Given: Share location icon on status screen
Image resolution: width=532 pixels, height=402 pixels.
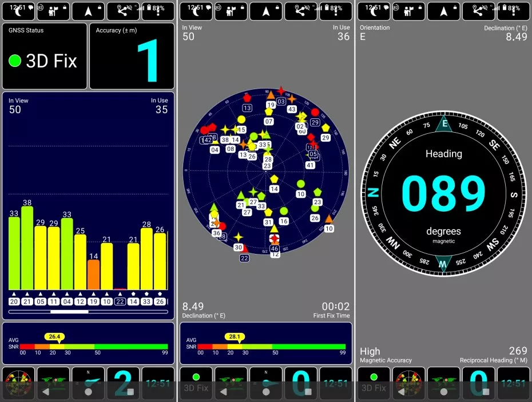Looking at the screenshot, I should (x=123, y=11).
